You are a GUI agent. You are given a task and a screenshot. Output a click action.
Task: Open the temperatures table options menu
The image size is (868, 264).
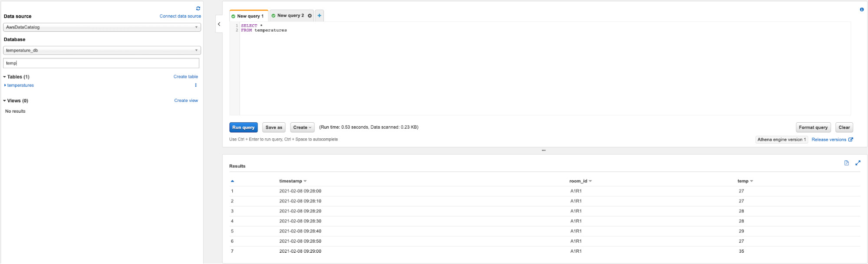[196, 85]
